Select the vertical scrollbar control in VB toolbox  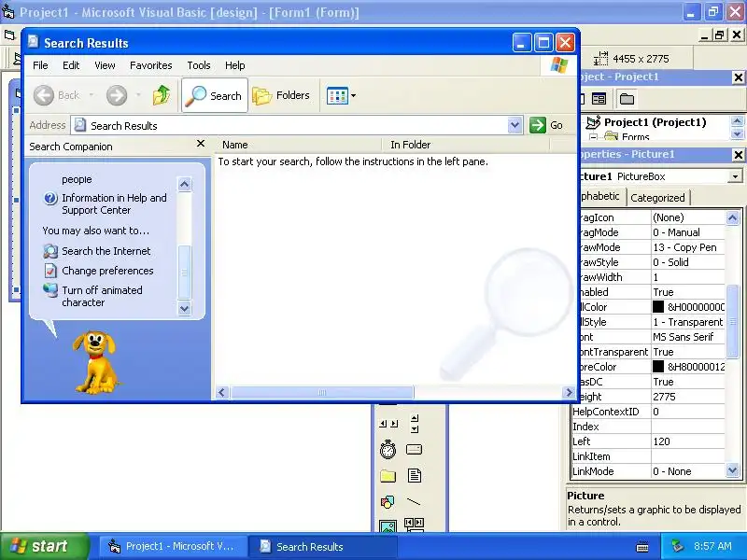tap(415, 424)
